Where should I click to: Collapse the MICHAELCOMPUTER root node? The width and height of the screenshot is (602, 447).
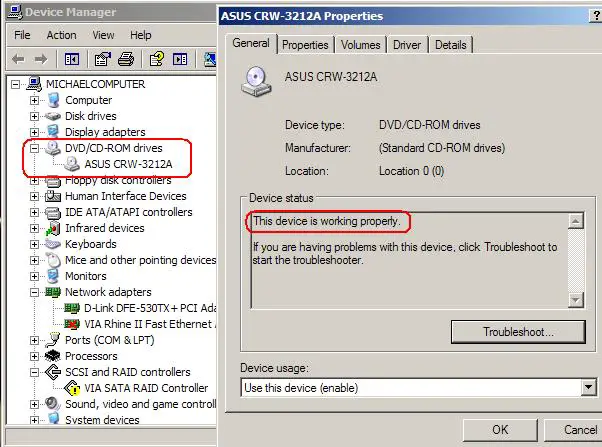15,84
